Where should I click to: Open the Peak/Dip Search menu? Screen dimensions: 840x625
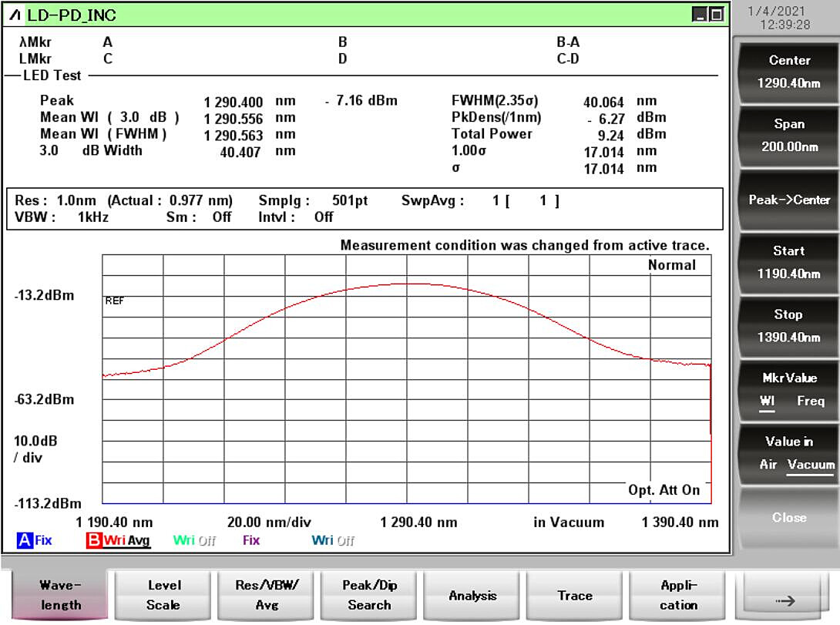(369, 596)
